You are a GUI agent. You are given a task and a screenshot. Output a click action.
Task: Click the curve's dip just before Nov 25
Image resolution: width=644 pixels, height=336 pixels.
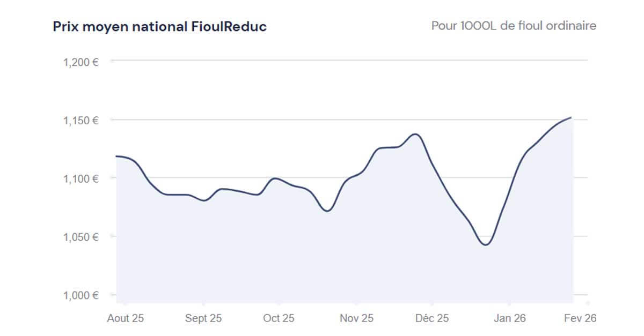click(x=328, y=211)
